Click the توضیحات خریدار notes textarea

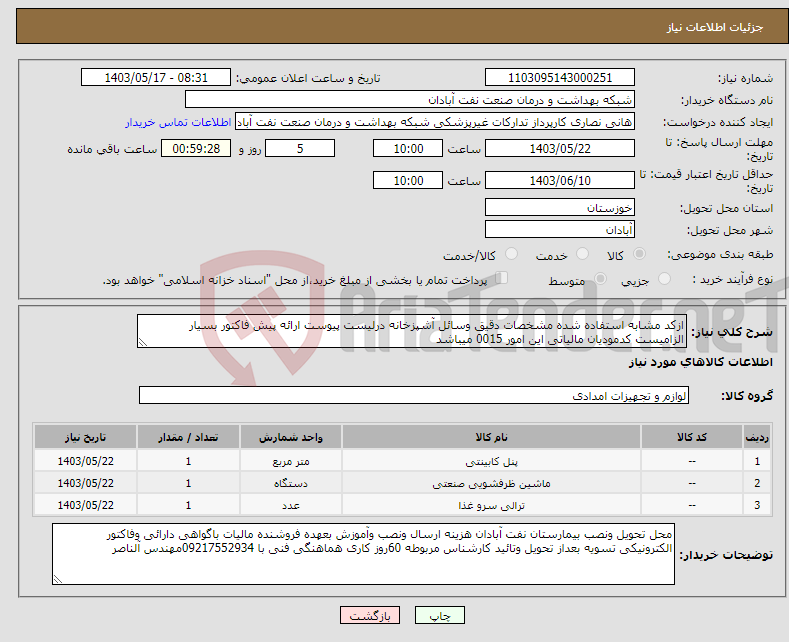tap(363, 554)
